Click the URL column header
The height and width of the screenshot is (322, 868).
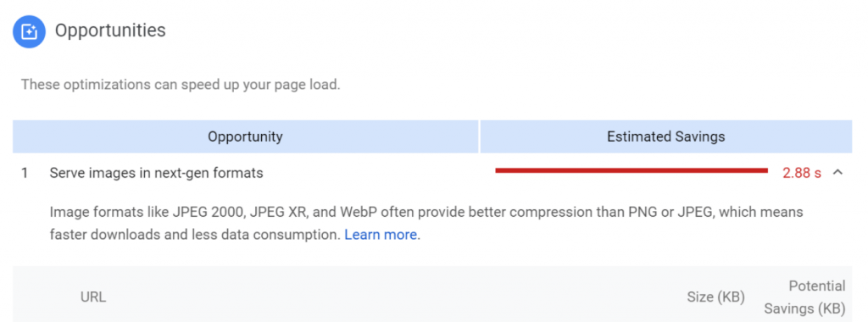[93, 297]
